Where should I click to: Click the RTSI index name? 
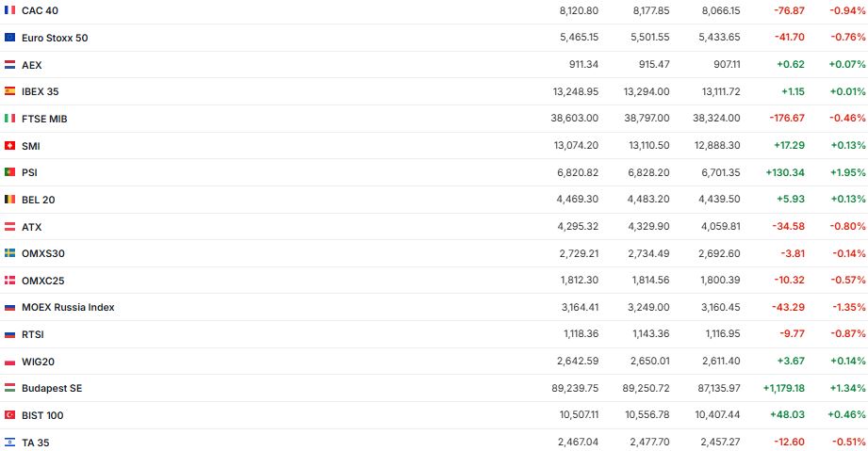(x=33, y=334)
